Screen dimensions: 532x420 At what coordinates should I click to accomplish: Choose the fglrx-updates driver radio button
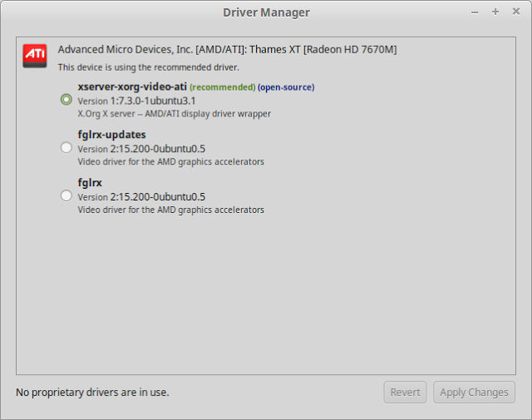(x=66, y=147)
